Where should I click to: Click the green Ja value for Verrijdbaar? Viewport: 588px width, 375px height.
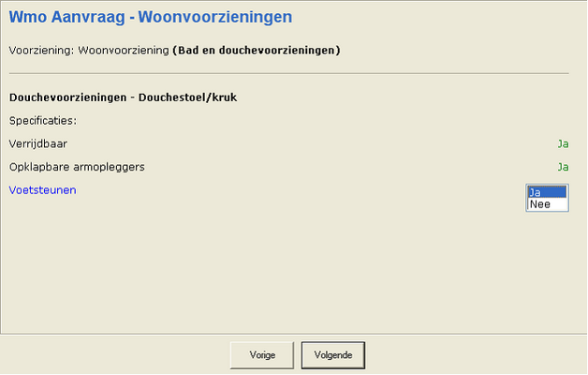(x=564, y=143)
